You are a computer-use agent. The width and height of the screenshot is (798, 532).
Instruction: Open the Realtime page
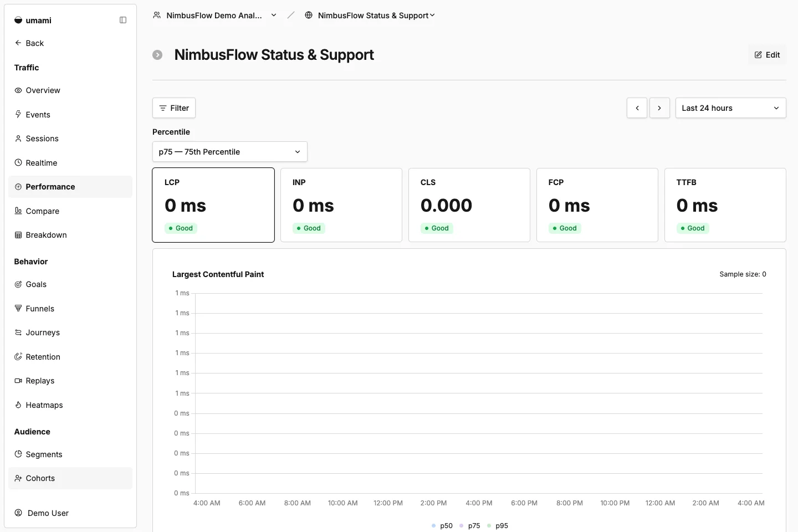(x=70, y=162)
